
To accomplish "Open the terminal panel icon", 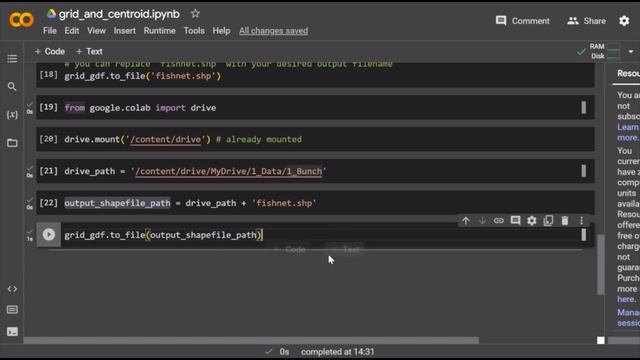I will click(x=12, y=331).
